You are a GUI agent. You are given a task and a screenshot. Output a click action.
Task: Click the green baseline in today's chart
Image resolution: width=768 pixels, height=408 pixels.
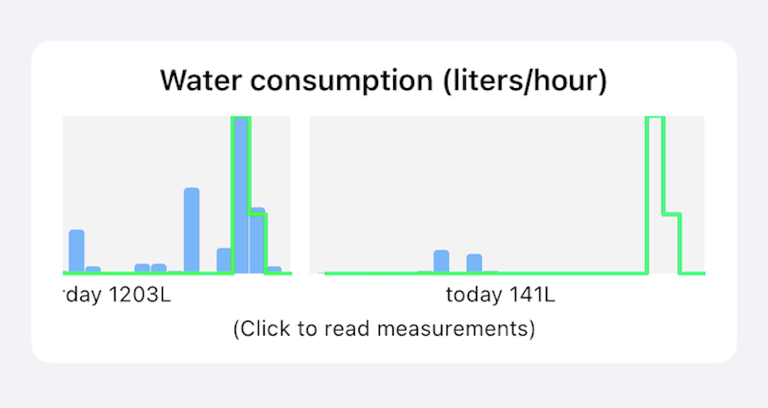485,273
